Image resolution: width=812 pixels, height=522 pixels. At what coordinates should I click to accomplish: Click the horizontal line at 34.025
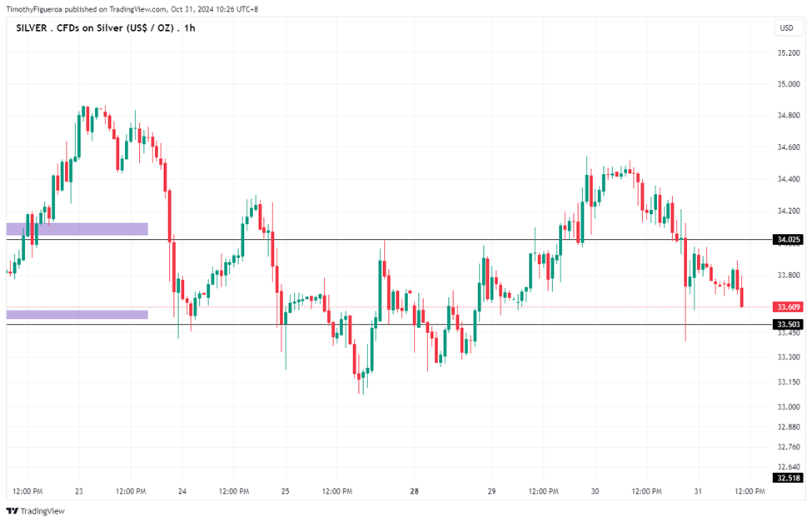pos(388,240)
